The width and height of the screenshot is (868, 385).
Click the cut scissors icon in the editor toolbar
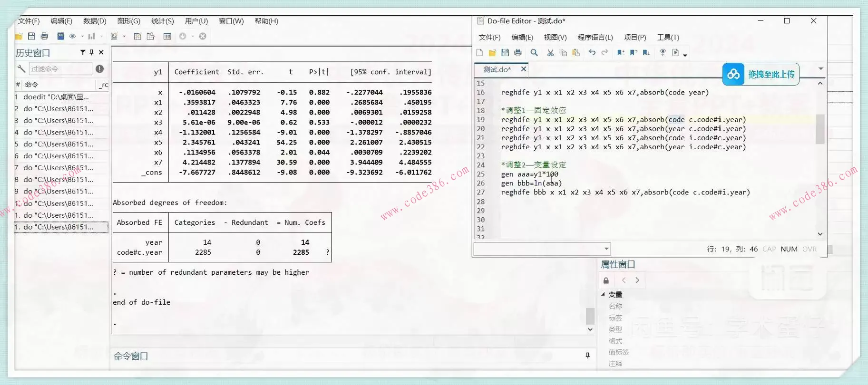tap(550, 53)
